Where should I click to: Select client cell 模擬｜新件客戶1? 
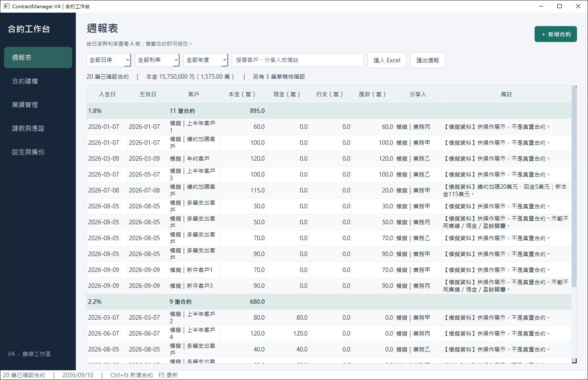pos(194,270)
